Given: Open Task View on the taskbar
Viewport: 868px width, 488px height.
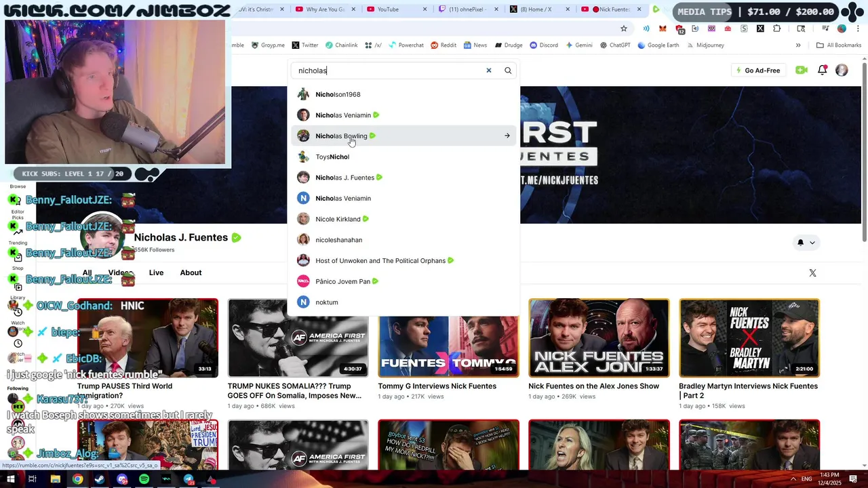Looking at the screenshot, I should click(x=33, y=479).
